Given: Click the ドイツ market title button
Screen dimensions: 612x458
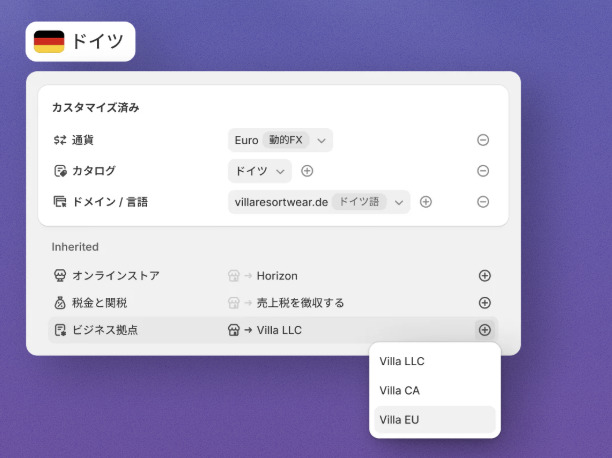Looking at the screenshot, I should tap(80, 41).
